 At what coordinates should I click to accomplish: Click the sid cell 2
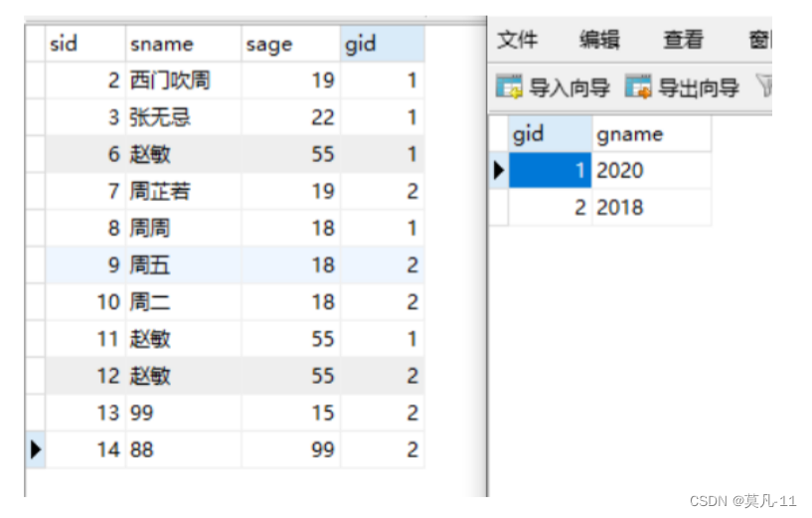pyautogui.click(x=84, y=81)
